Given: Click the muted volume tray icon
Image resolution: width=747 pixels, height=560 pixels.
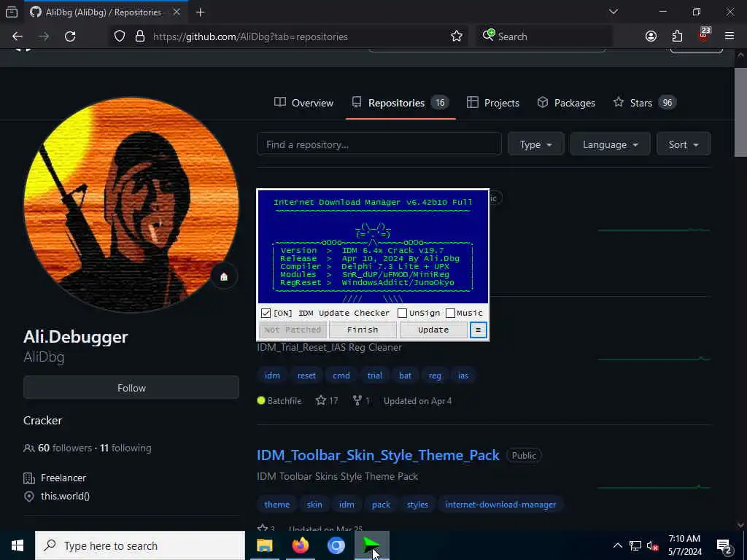Looking at the screenshot, I should coord(652,545).
